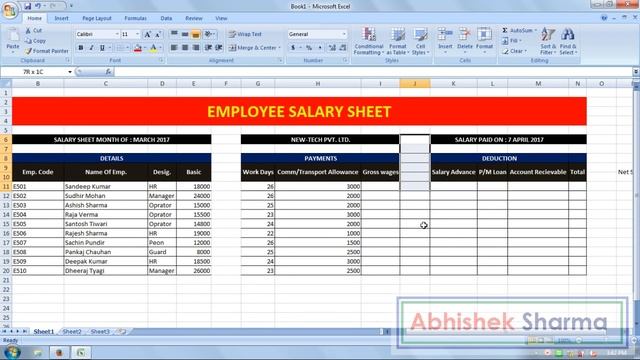The width and height of the screenshot is (640, 360).
Task: Click in the formula bar
Action: click(373, 72)
